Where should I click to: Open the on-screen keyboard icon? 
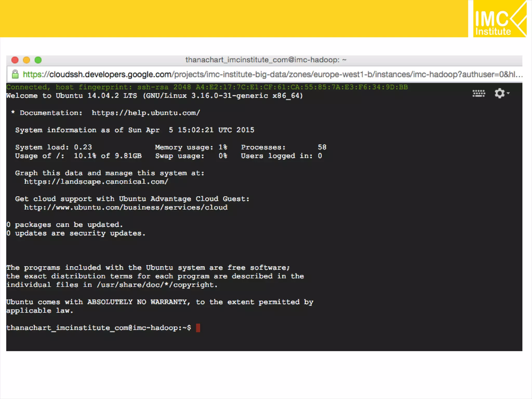pos(478,94)
